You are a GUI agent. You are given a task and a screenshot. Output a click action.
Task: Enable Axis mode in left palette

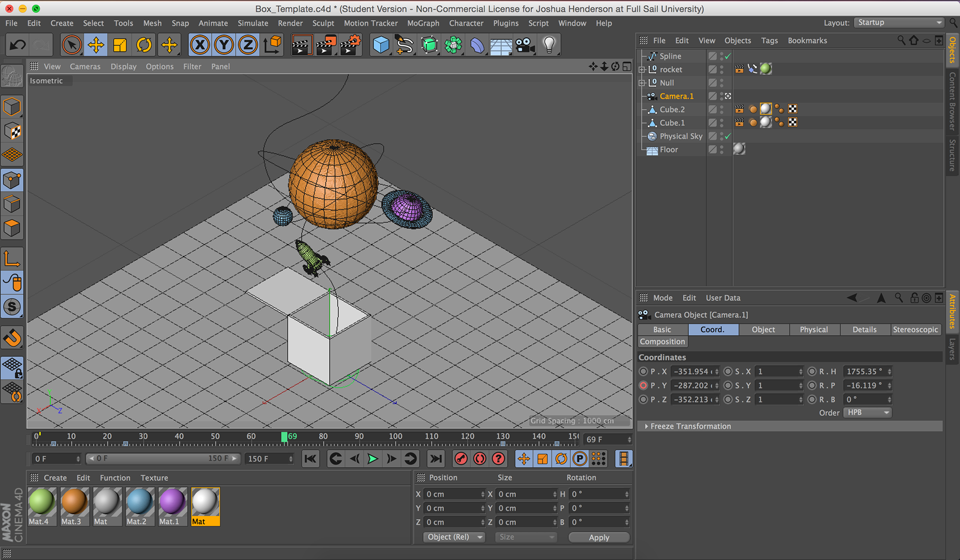12,258
